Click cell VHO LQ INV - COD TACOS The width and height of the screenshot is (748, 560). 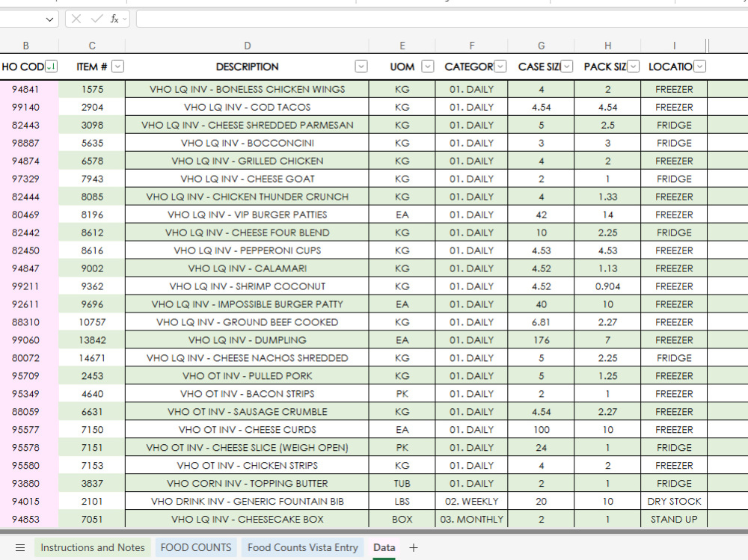(x=247, y=108)
